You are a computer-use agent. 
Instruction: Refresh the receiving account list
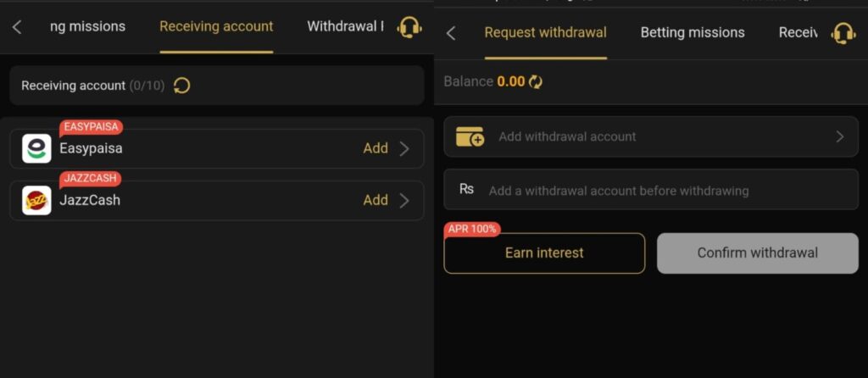click(x=181, y=86)
